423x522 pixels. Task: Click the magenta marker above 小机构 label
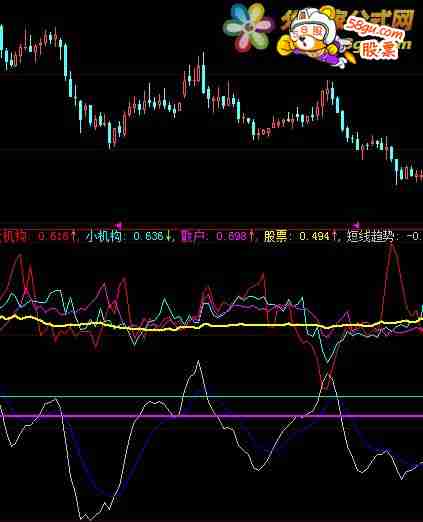(x=119, y=224)
